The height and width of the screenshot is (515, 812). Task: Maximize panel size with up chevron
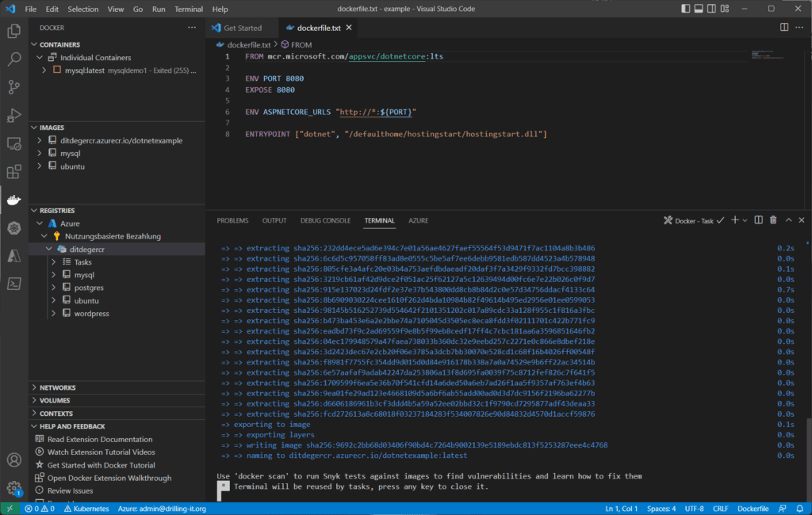(788, 220)
